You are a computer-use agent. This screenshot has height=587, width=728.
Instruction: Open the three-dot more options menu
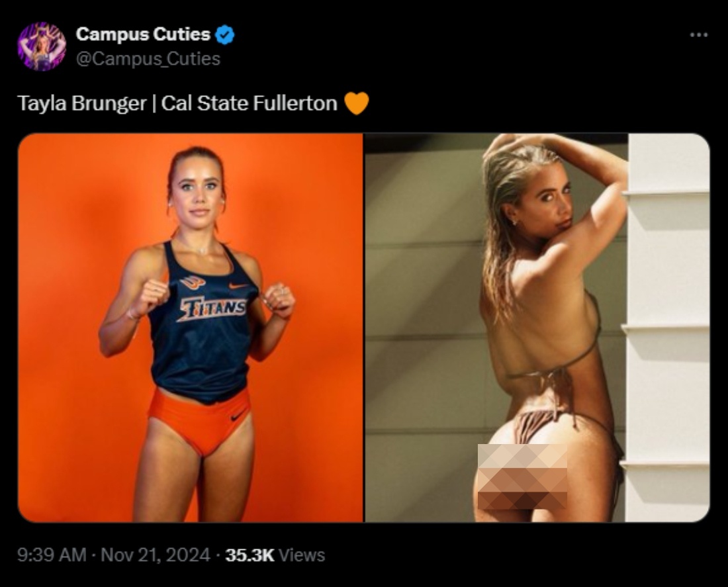pyautogui.click(x=698, y=34)
